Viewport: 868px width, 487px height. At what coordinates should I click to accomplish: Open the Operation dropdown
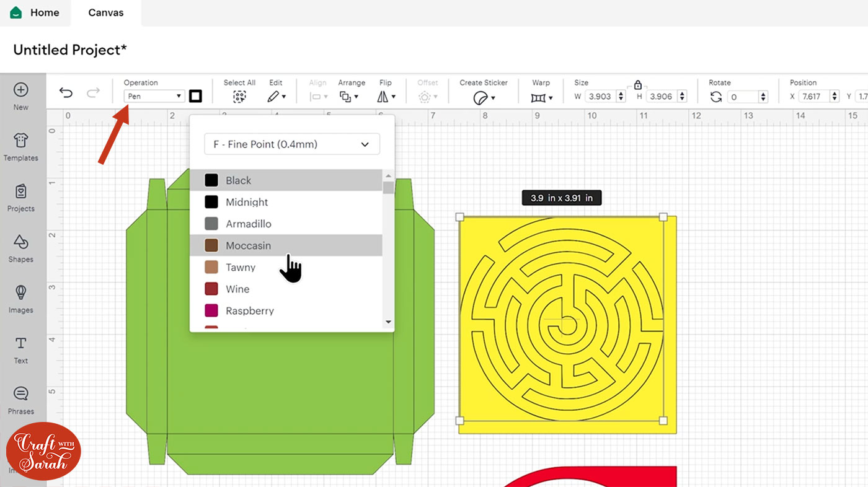click(154, 95)
